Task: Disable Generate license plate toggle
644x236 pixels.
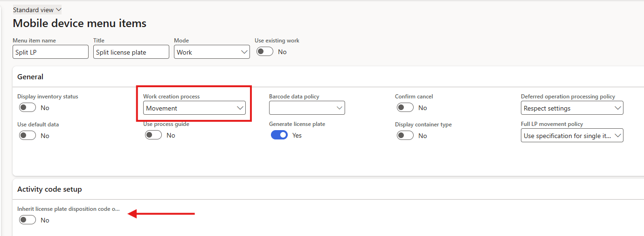Action: (279, 135)
